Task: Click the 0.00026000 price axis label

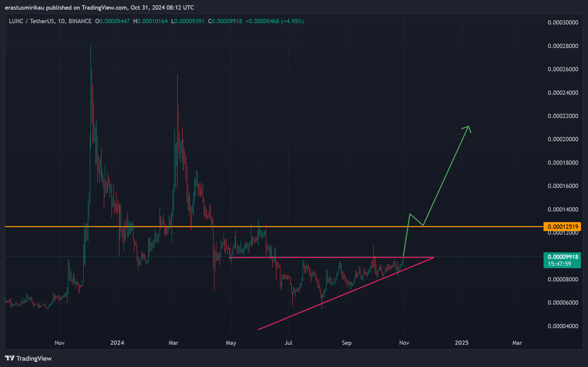Action: [563, 69]
